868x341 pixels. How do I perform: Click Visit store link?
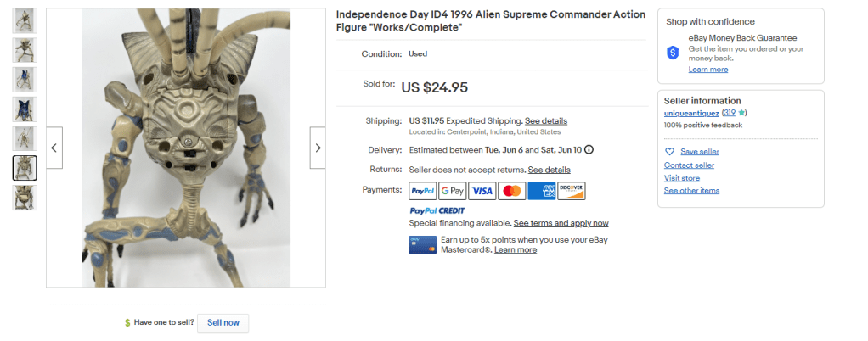tap(681, 178)
